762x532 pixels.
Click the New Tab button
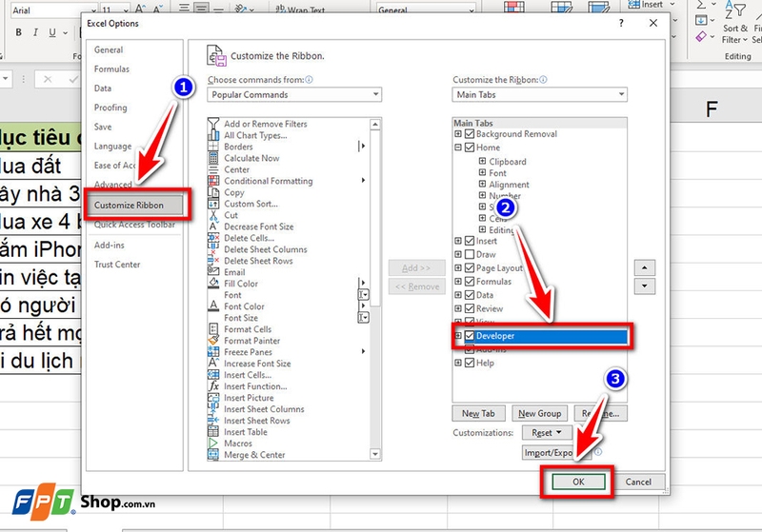pos(478,414)
